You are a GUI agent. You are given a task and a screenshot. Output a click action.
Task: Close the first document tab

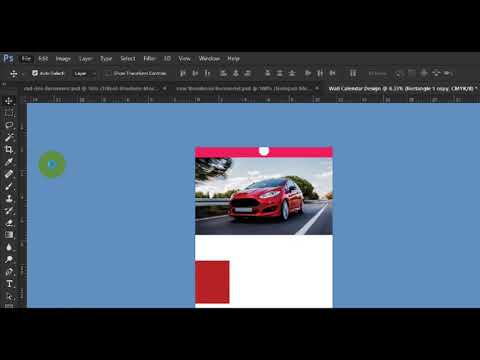pyautogui.click(x=165, y=88)
